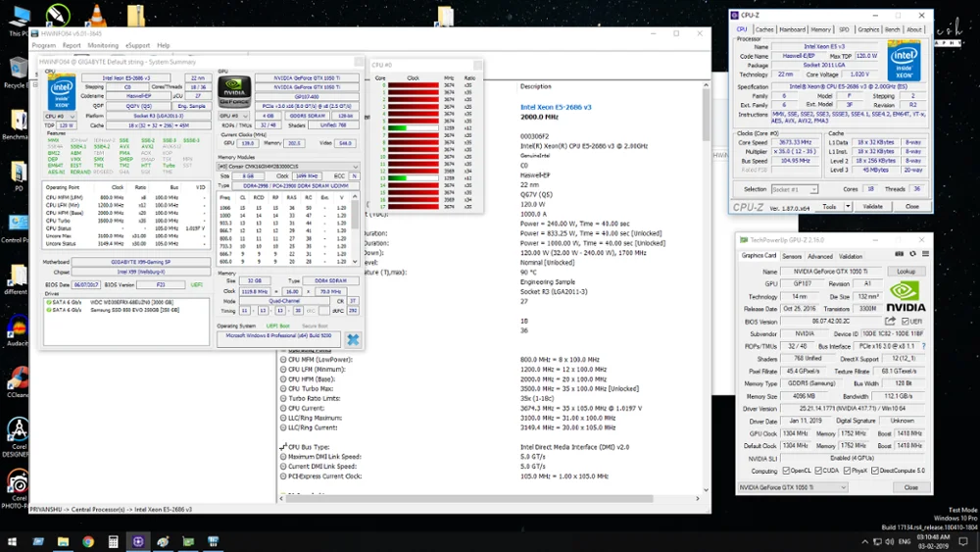Click the close X icon in System Summary
This screenshot has width=980, height=552.
tap(353, 339)
